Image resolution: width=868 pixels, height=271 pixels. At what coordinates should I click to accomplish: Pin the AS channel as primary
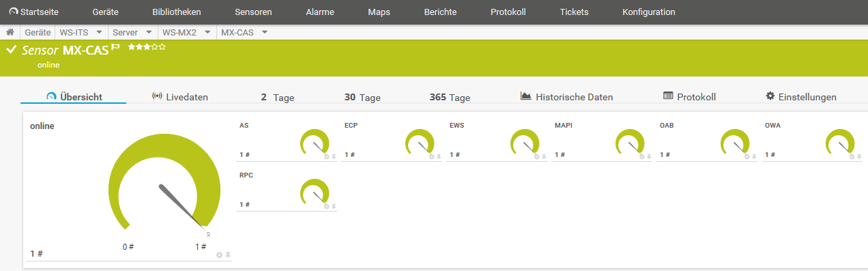point(334,157)
